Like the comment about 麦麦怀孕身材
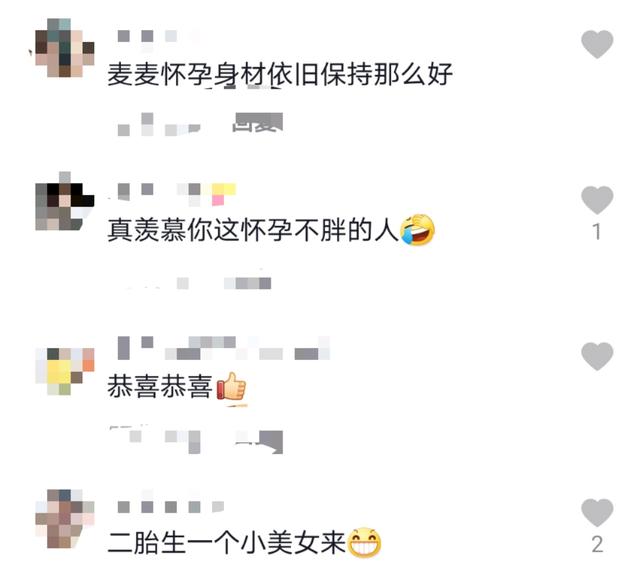This screenshot has width=640, height=575. pos(597,44)
